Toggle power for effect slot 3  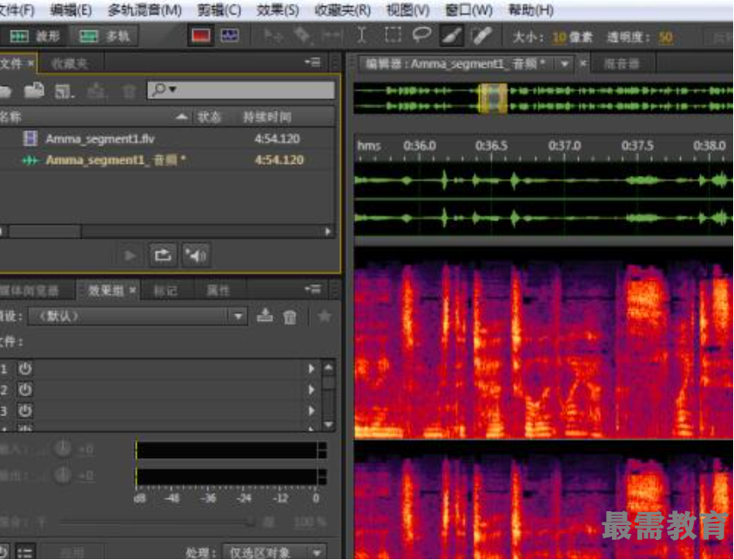point(24,410)
